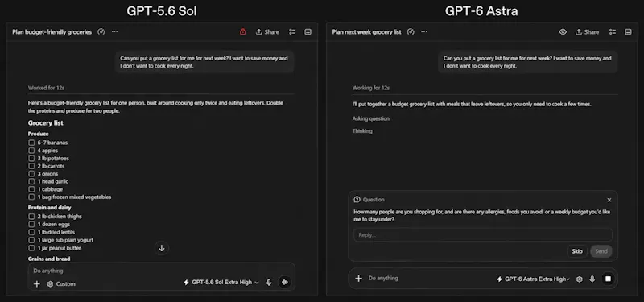This screenshot has width=644, height=302.
Task: Expand the 'Worked for 12s' summary
Action: [47, 88]
